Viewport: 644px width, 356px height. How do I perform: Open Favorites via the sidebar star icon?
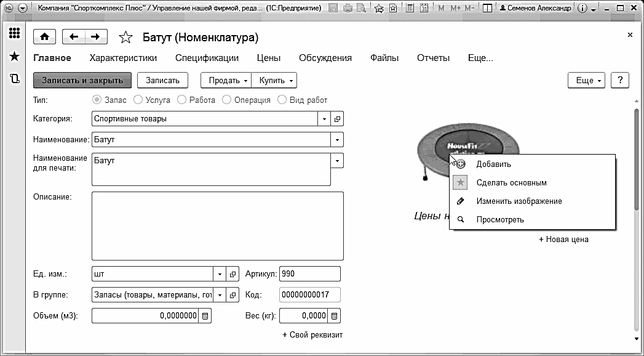coord(14,56)
